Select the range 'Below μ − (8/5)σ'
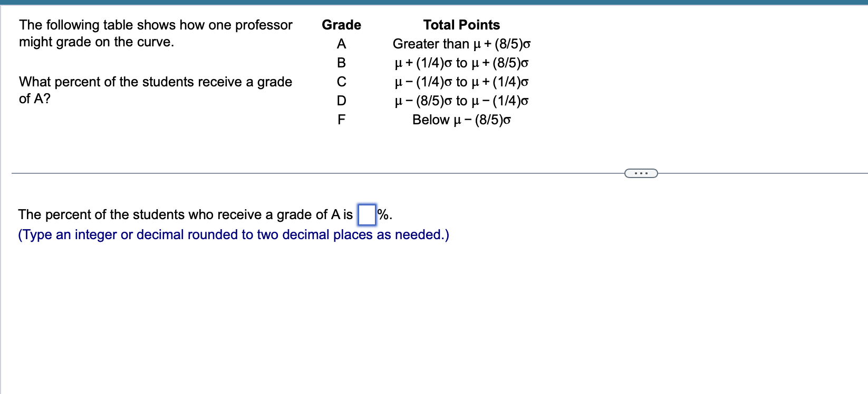The width and height of the screenshot is (868, 394). click(461, 120)
